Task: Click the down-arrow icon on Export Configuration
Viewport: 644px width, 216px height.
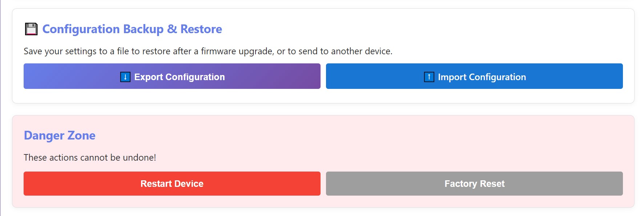Action: coord(125,77)
